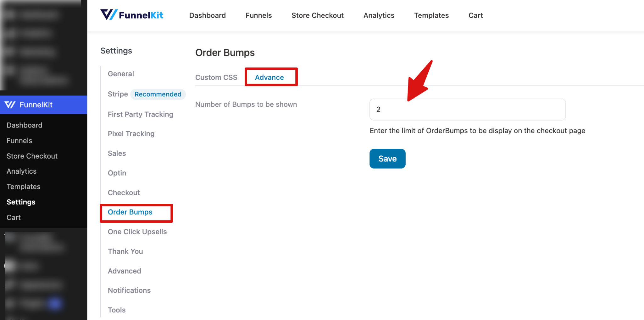The width and height of the screenshot is (644, 320).
Task: Go to Funnels in WordPress sidebar
Action: [19, 140]
